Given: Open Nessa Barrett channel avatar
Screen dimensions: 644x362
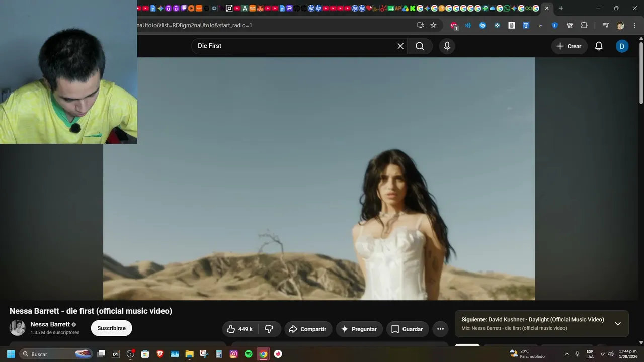Looking at the screenshot, I should coord(18,328).
